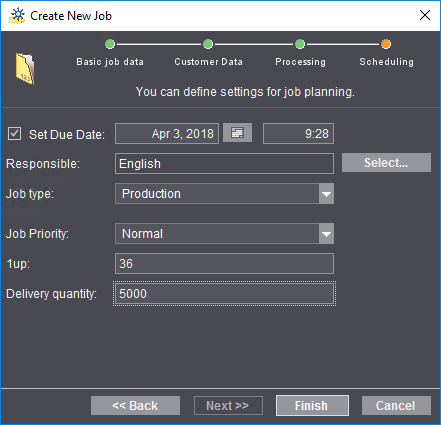Open the Job Priority dropdown
This screenshot has width=441, height=425.
coord(326,234)
